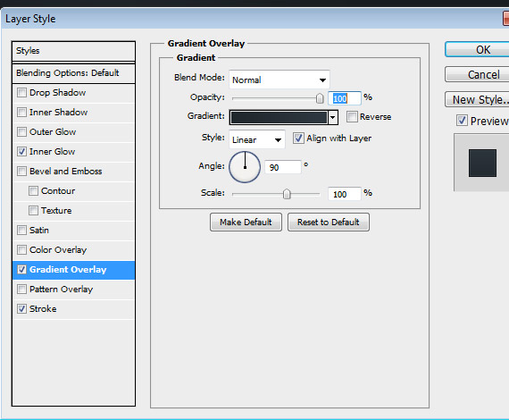Check the Texture checkbox
Screen dimensions: 509x420
(33, 211)
